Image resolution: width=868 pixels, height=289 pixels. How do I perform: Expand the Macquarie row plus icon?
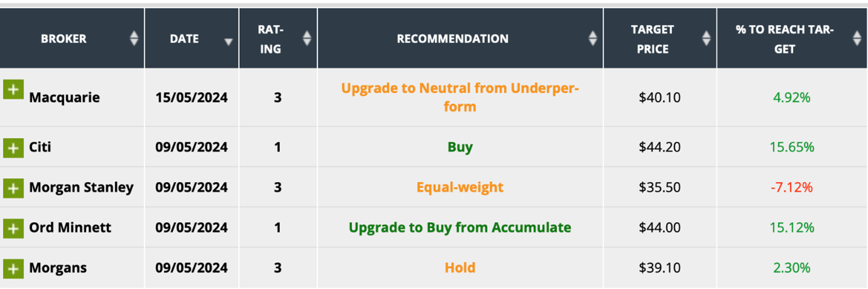click(x=12, y=89)
